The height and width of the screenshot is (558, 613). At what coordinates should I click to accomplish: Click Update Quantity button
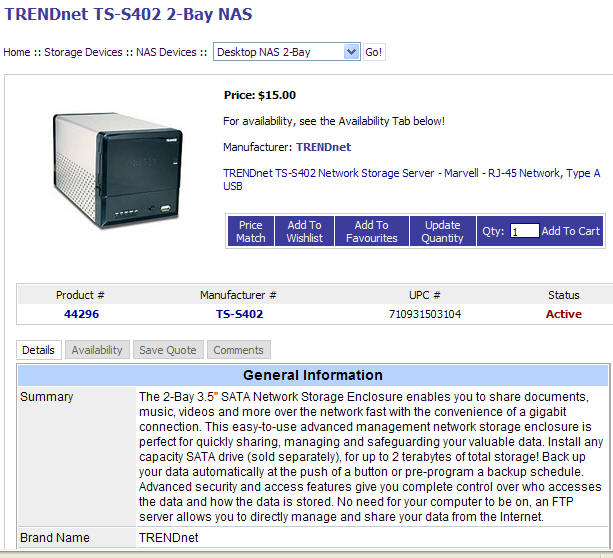tap(443, 231)
